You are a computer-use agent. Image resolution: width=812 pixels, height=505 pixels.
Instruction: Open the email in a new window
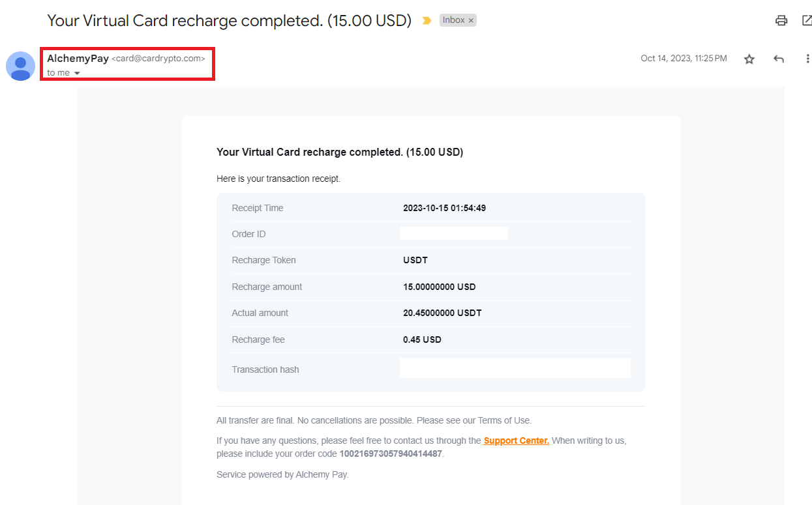coord(807,21)
